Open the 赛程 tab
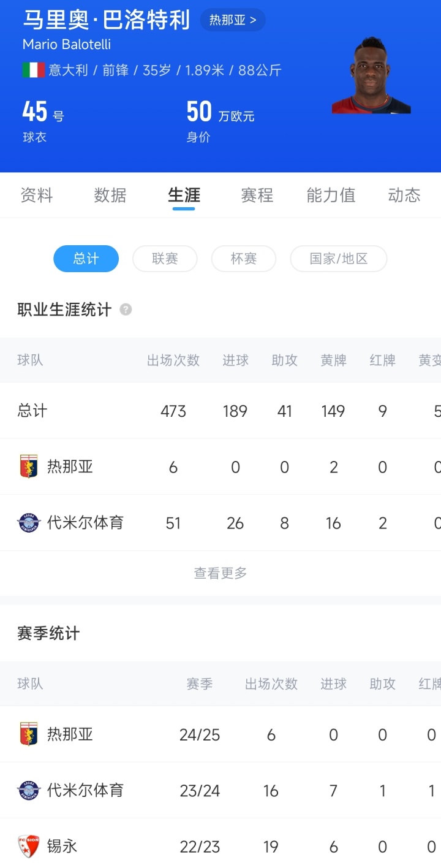This screenshot has width=441, height=868. click(257, 196)
